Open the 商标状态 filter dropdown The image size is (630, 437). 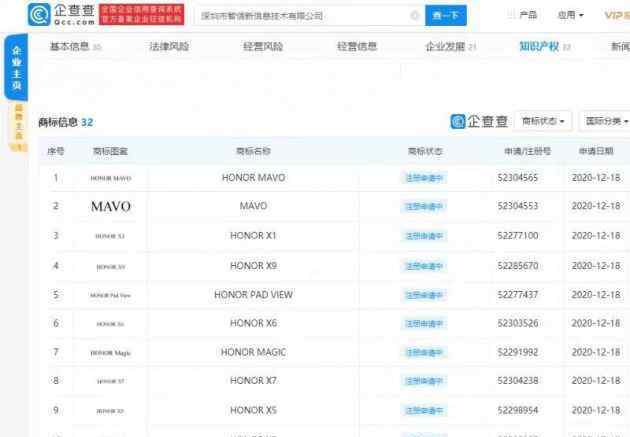[x=543, y=121]
